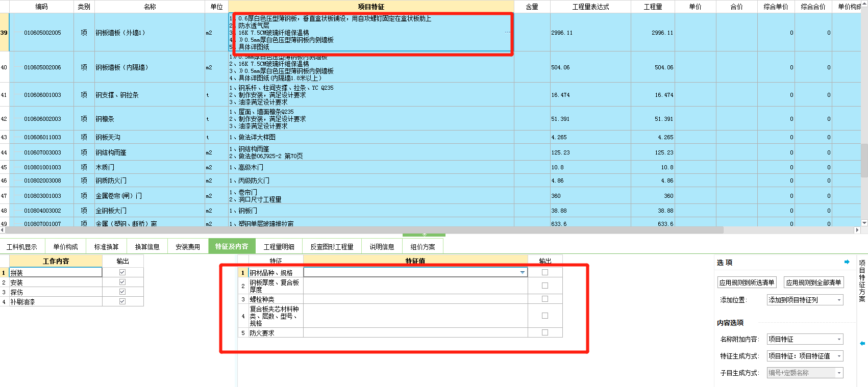Select the 安装 work content row

coord(56,282)
